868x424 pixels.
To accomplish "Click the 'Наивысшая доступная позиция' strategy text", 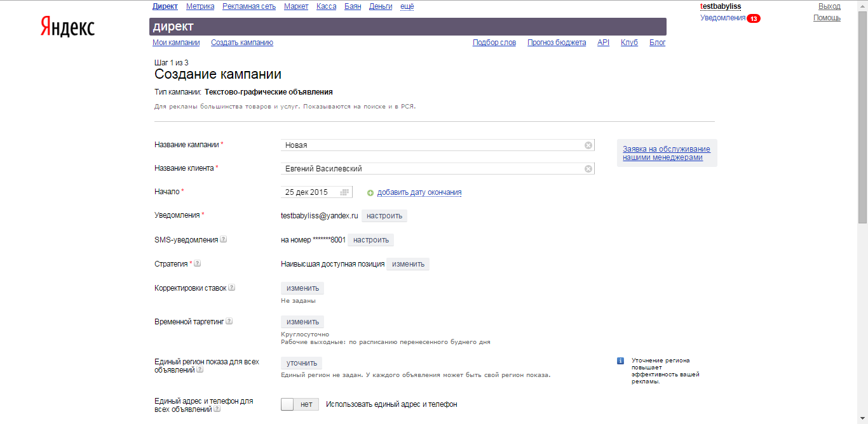I will point(333,264).
